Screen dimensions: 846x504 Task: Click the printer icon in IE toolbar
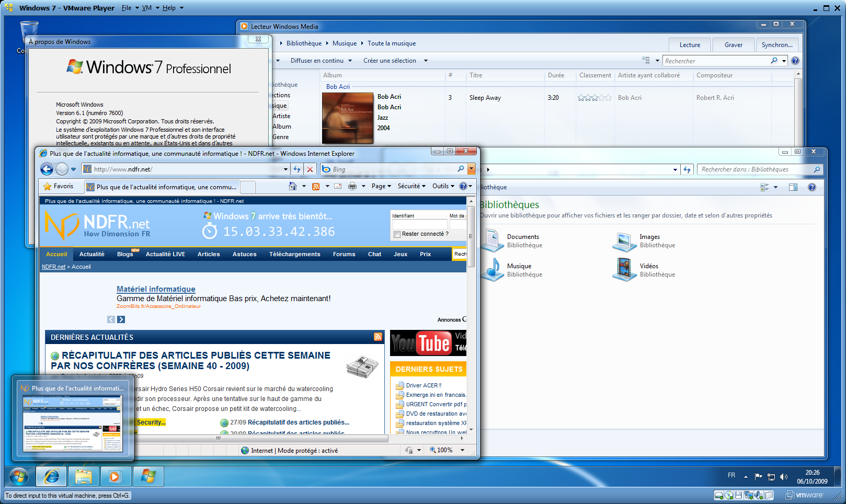tap(352, 186)
